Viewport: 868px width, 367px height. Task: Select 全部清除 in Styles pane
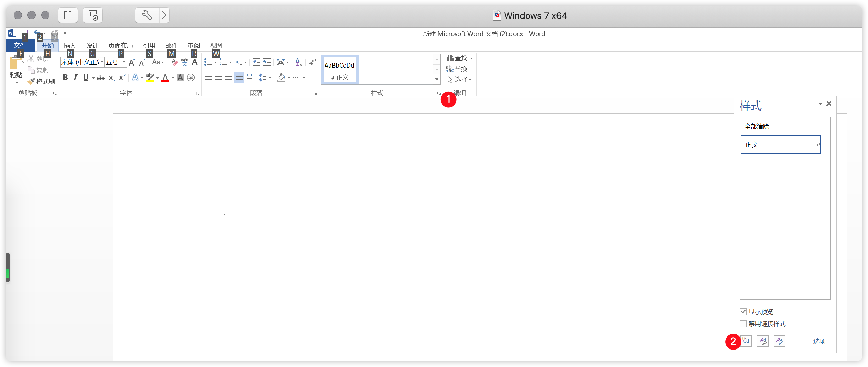click(x=781, y=127)
